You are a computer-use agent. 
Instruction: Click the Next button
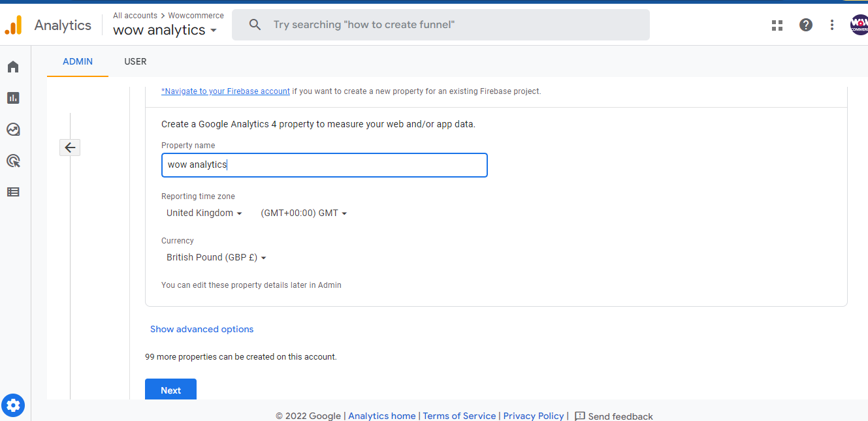pyautogui.click(x=170, y=390)
